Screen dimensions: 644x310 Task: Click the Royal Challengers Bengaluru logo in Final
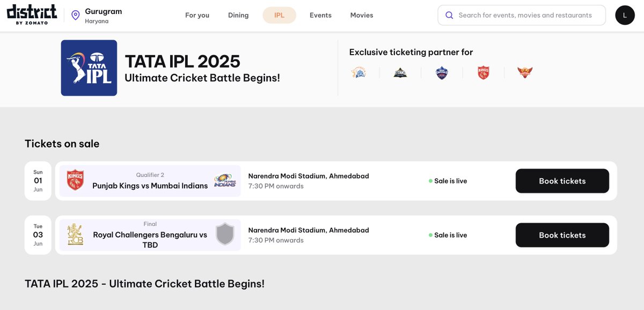tap(75, 235)
